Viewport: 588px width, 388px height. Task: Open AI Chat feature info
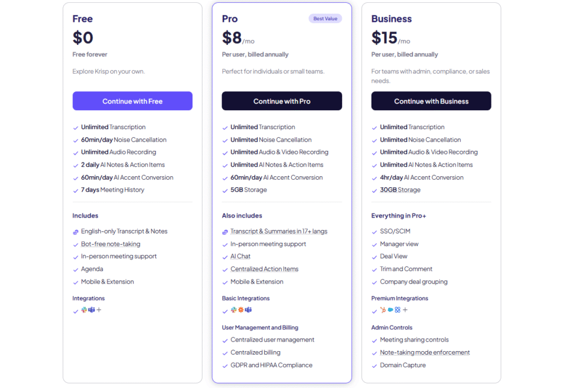coord(240,257)
